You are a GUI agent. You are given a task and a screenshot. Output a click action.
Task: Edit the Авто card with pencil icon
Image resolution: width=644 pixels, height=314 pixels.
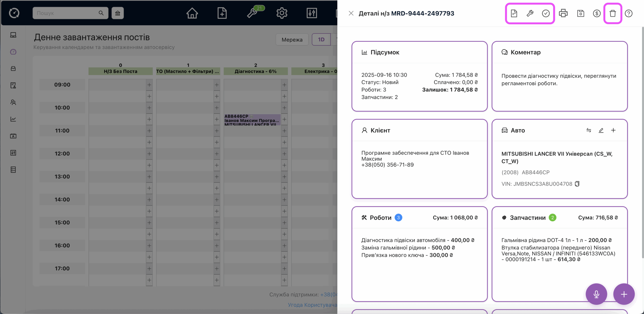pyautogui.click(x=601, y=130)
